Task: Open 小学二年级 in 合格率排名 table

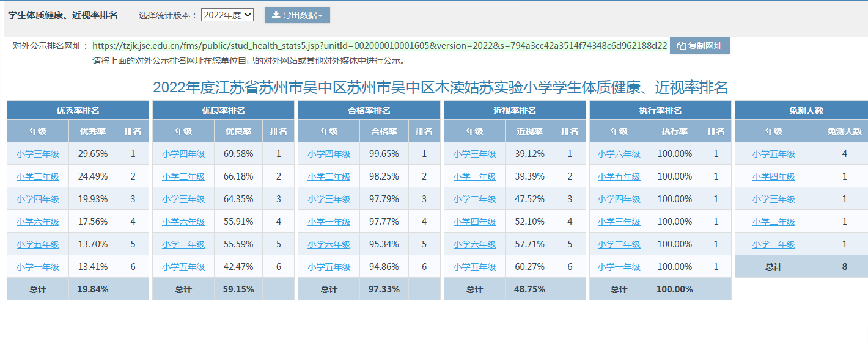Action: [x=329, y=176]
